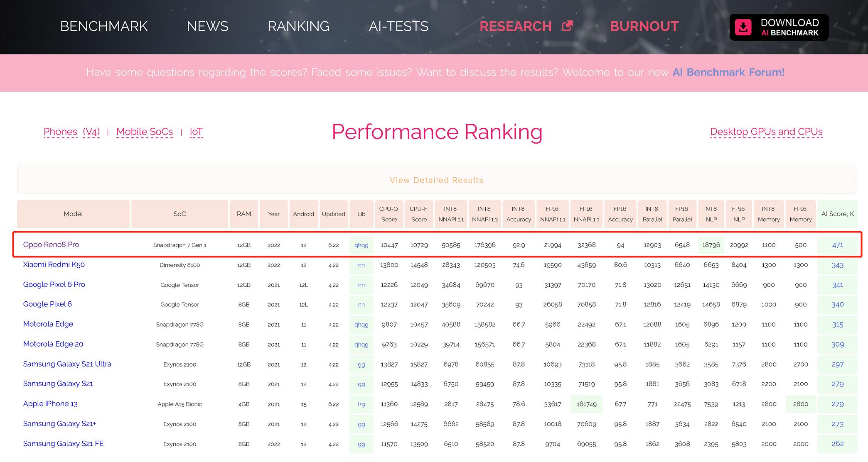Switch to Mobile SoCs ranking tab
The width and height of the screenshot is (868, 462).
pos(145,132)
